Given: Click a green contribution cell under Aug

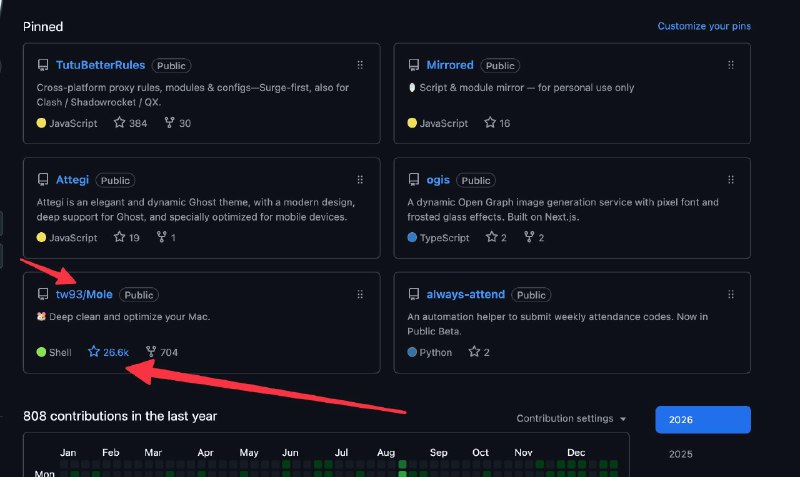Looking at the screenshot, I should [x=402, y=464].
